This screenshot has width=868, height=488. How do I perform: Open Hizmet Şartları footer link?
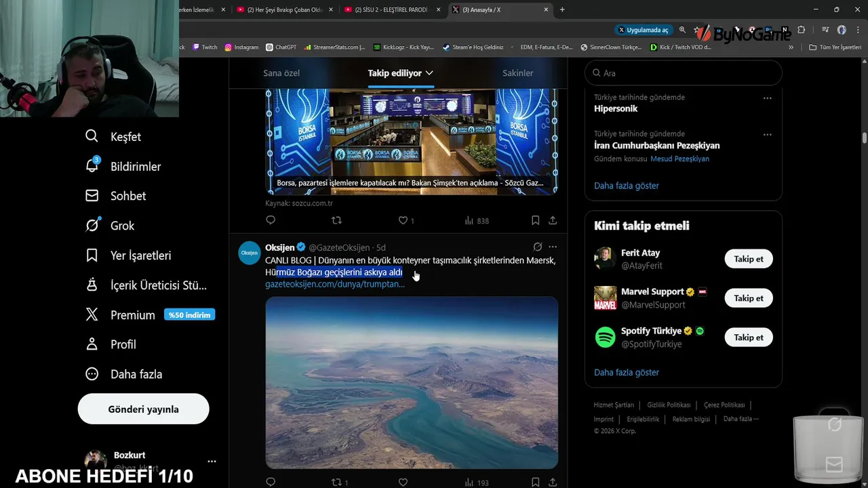tap(614, 405)
